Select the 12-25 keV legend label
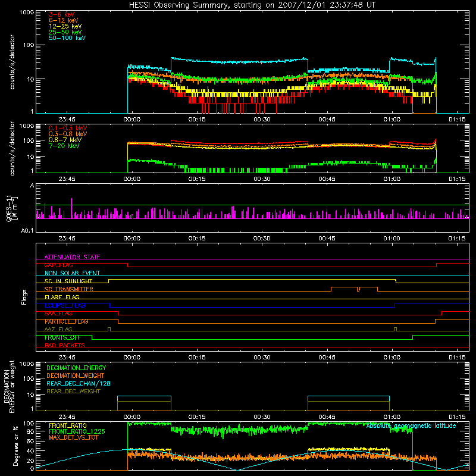The image size is (476, 476). tap(65, 26)
